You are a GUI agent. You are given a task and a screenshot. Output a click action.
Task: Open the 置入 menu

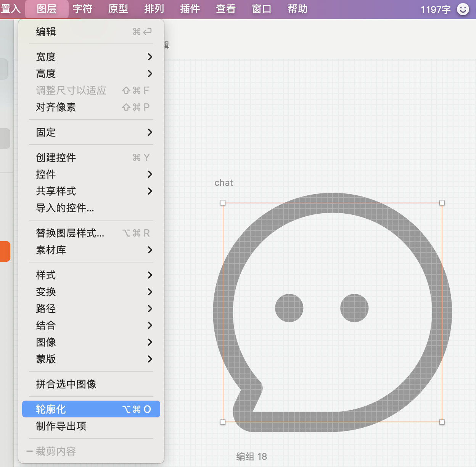(11, 9)
